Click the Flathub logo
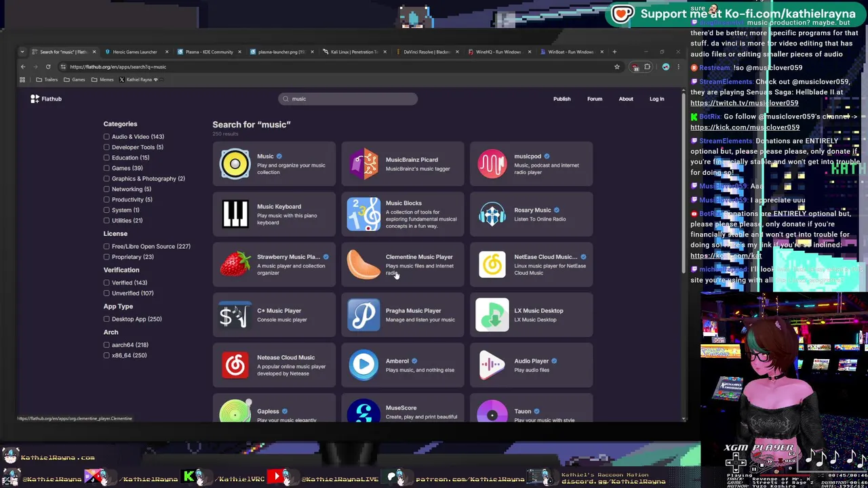 45,99
